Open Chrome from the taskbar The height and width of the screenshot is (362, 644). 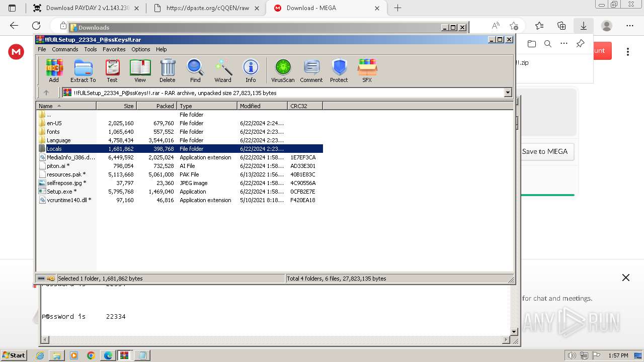(91, 355)
